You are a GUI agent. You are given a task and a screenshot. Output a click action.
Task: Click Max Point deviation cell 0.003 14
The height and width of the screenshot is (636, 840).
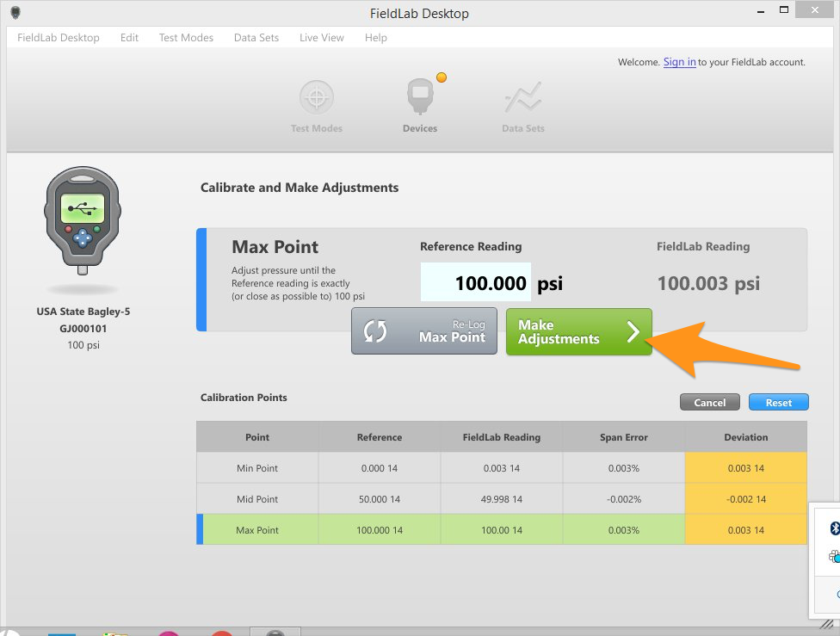point(745,530)
